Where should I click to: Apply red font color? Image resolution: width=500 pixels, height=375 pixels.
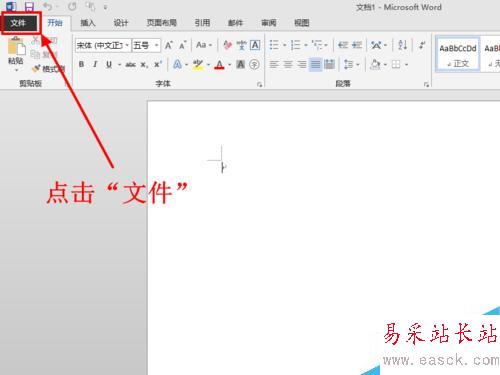pos(219,64)
